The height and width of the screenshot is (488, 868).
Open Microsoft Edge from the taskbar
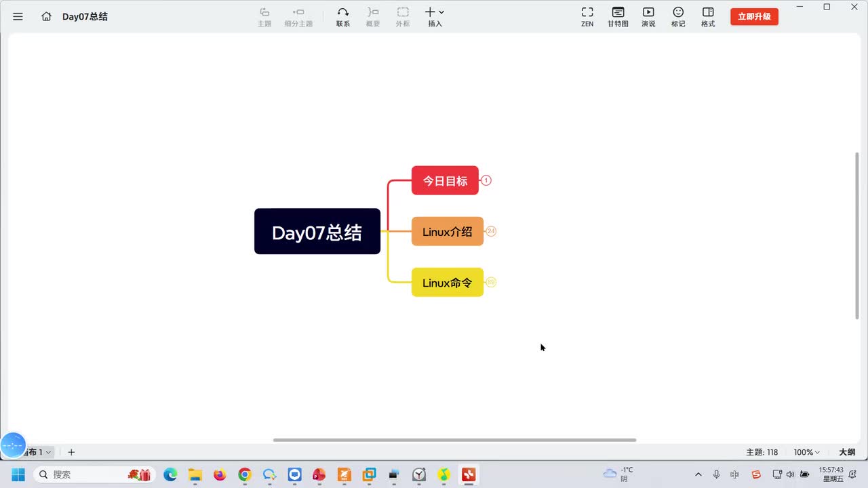(170, 474)
